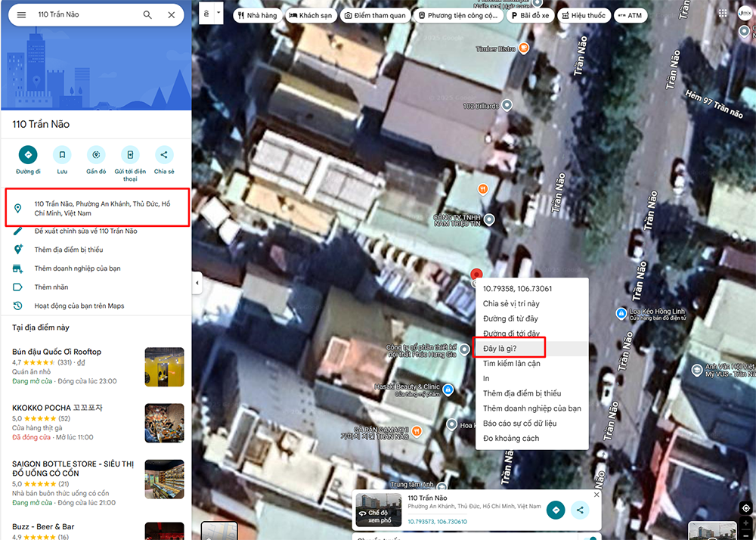Click Timber Bistro map marker
This screenshot has height=540, width=756.
pyautogui.click(x=524, y=48)
